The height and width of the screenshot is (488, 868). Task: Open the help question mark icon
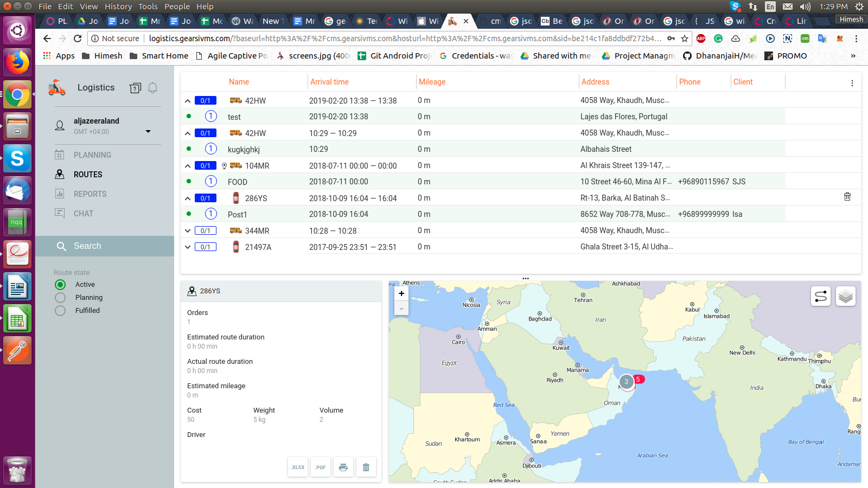click(x=135, y=88)
